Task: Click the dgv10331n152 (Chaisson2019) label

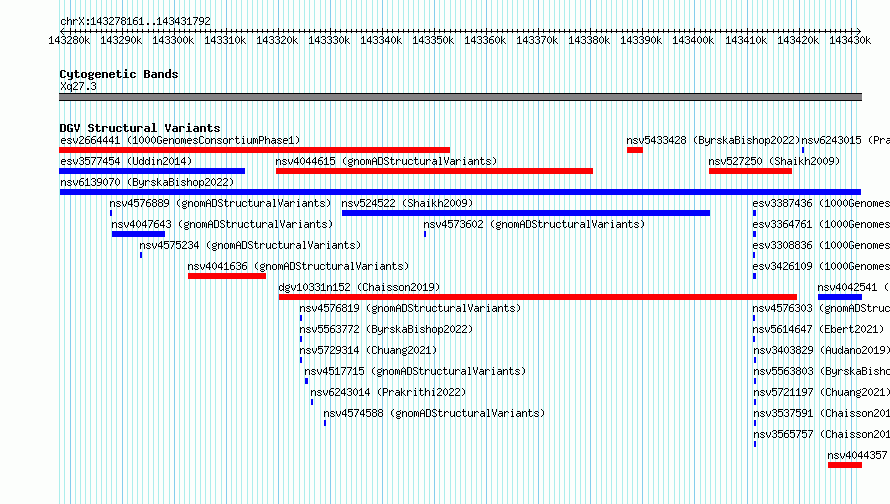Action: click(x=359, y=287)
